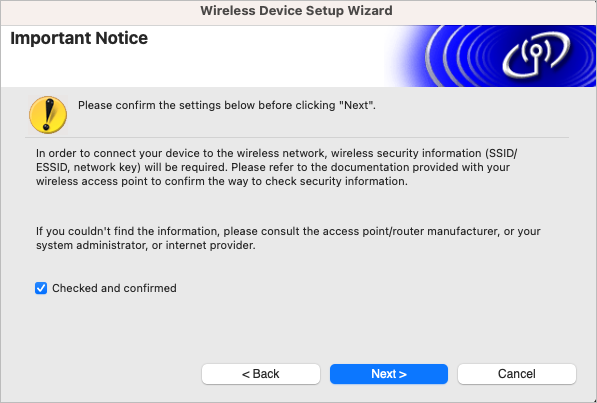Click the "Checked and confirmed" label text
The image size is (597, 403).
point(114,288)
